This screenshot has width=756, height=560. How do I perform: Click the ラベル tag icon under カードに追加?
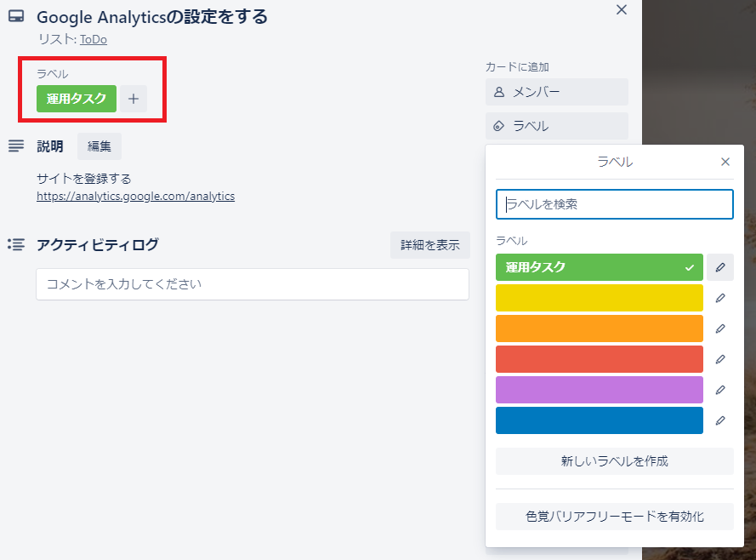coord(501,126)
